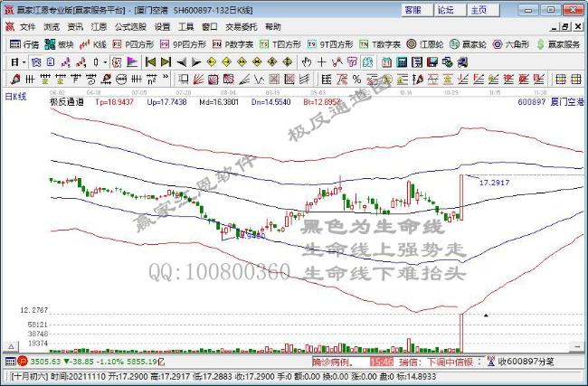Click yellow diamond right-arrow icon

click(x=226, y=62)
